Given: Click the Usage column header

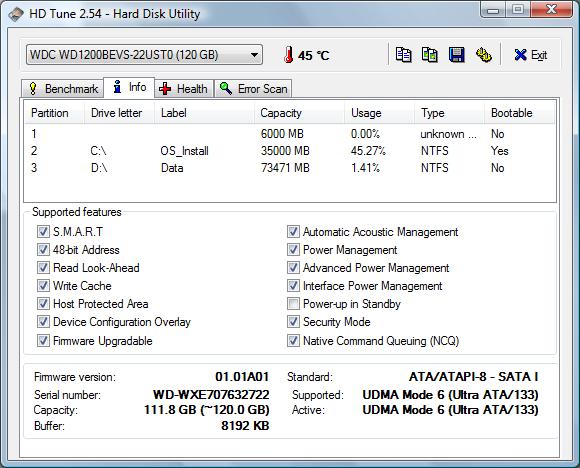Looking at the screenshot, I should (x=380, y=113).
